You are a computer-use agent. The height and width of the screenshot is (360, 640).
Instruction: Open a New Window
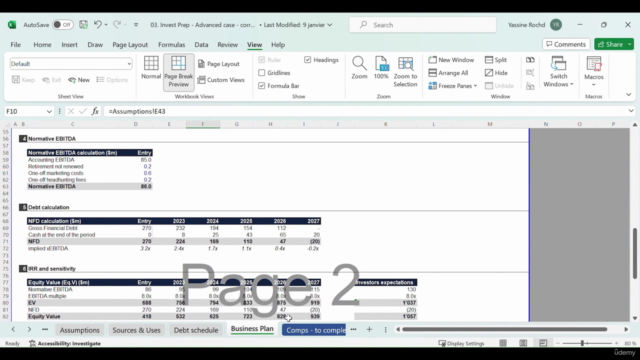pos(451,60)
